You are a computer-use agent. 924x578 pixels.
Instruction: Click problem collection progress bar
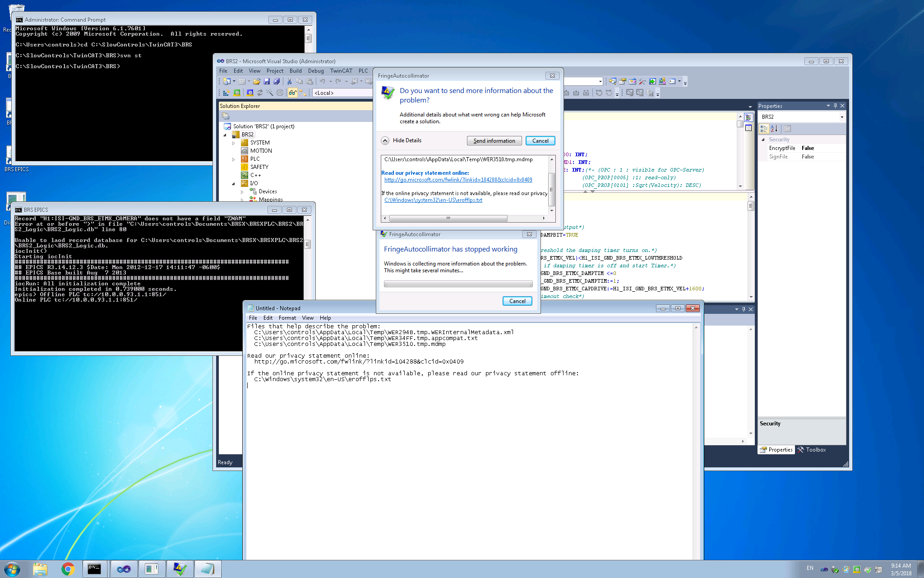click(x=458, y=284)
